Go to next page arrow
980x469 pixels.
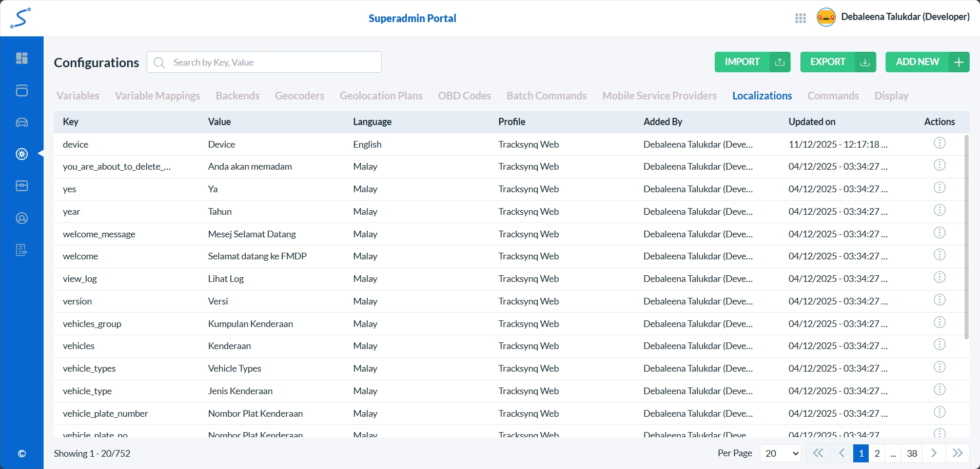click(934, 453)
